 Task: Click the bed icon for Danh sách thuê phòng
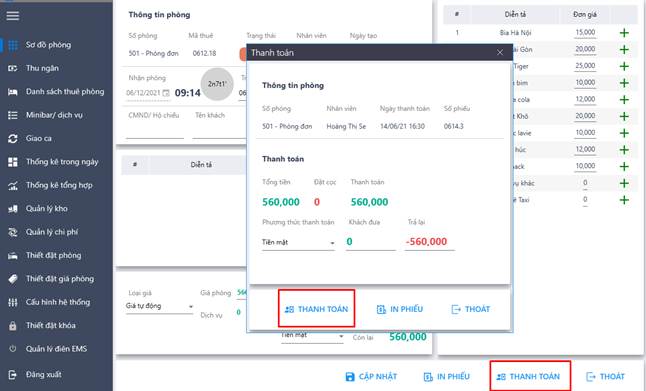(13, 92)
